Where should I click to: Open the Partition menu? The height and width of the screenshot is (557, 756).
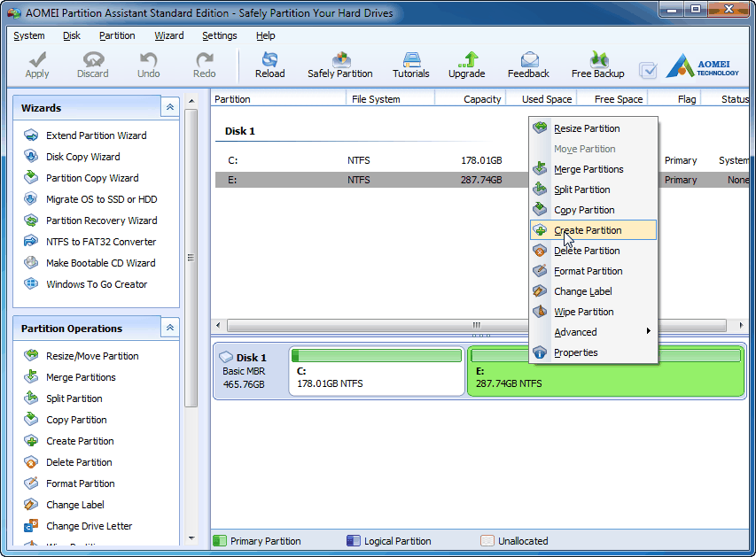117,35
